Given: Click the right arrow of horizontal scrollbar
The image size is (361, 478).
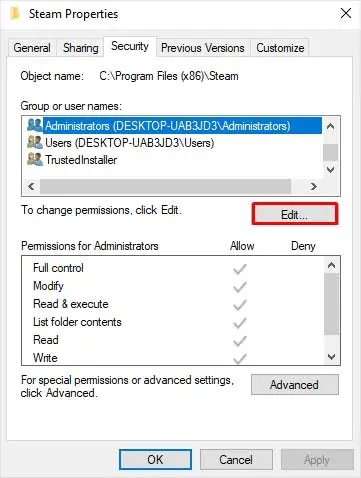Looking at the screenshot, I should pyautogui.click(x=313, y=186).
